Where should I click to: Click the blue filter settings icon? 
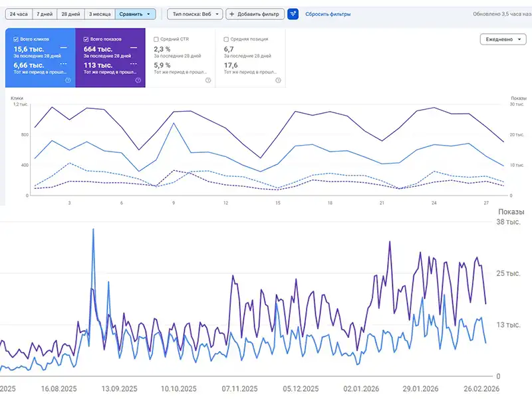point(293,14)
